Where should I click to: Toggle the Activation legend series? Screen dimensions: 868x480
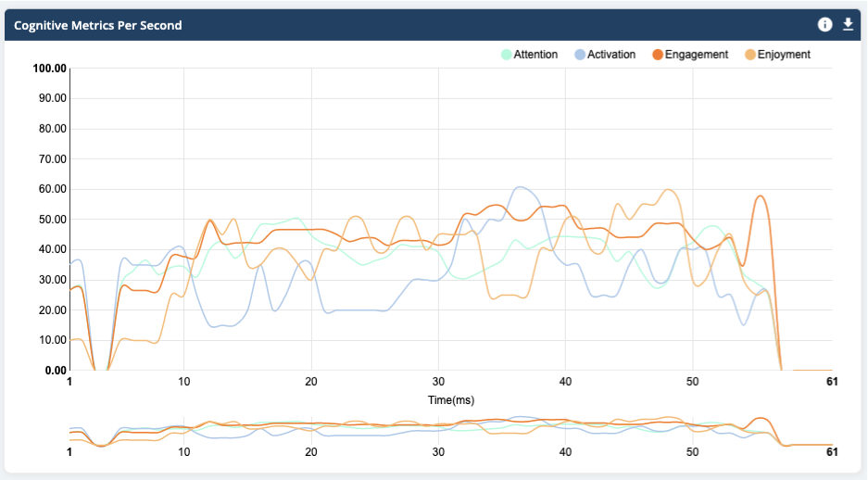coord(605,55)
